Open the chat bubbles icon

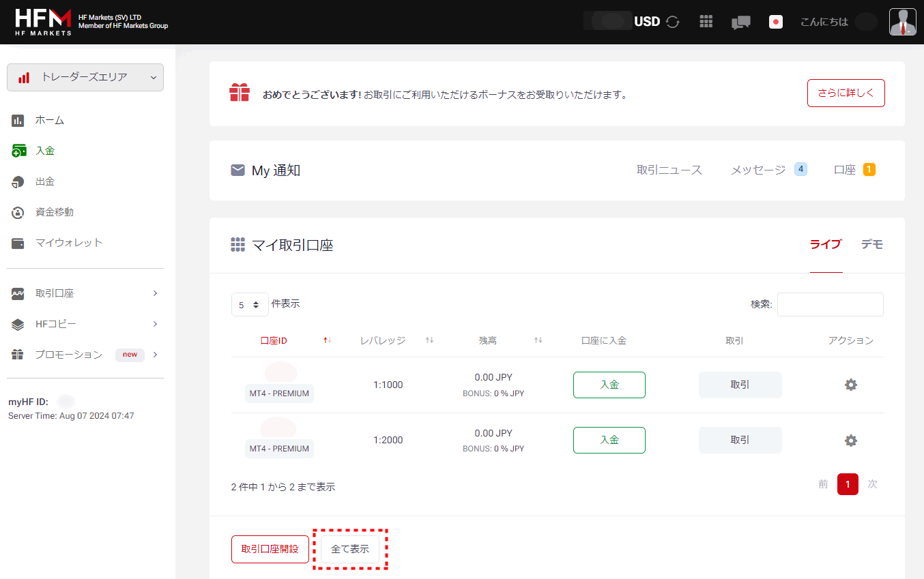(741, 23)
